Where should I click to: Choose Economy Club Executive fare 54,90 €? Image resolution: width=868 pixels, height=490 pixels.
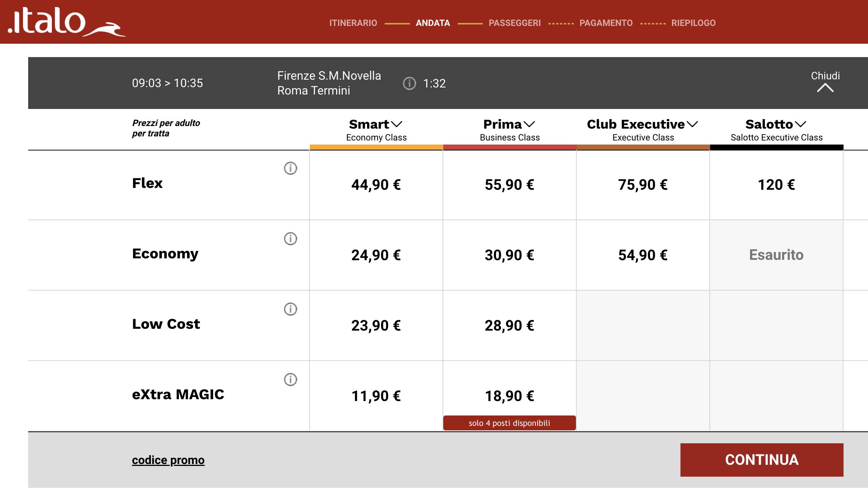coord(643,255)
